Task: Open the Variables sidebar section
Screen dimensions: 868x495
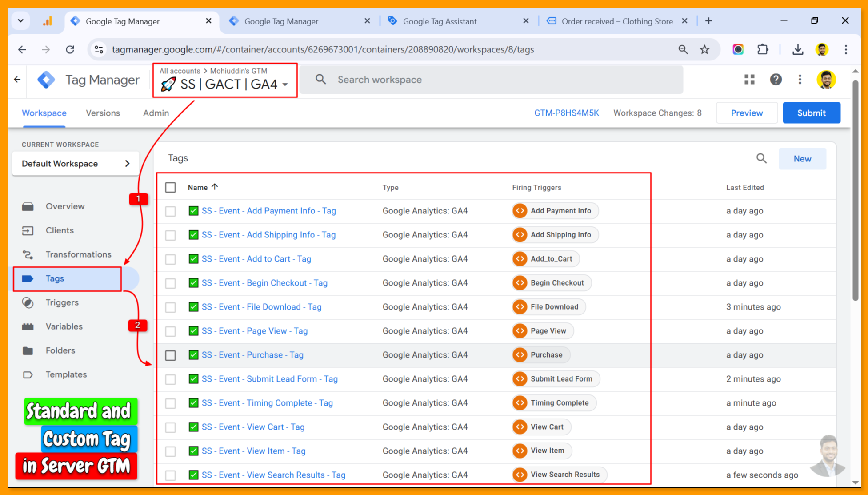Action: 64,326
